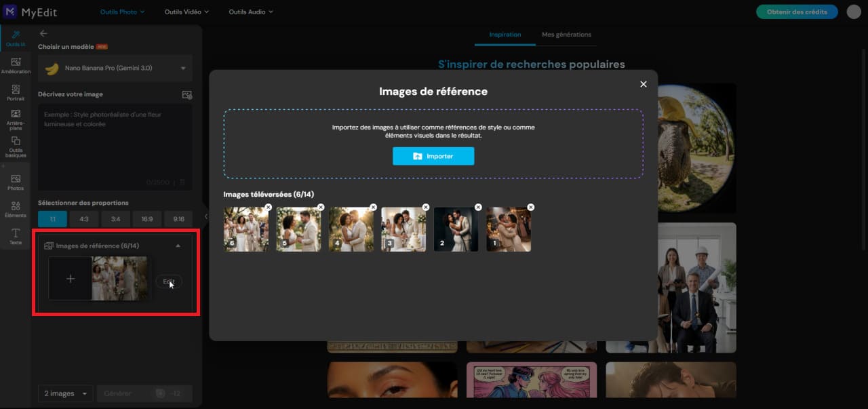Select the 16:9 aspect ratio
Screen dimensions: 868x409
point(146,218)
